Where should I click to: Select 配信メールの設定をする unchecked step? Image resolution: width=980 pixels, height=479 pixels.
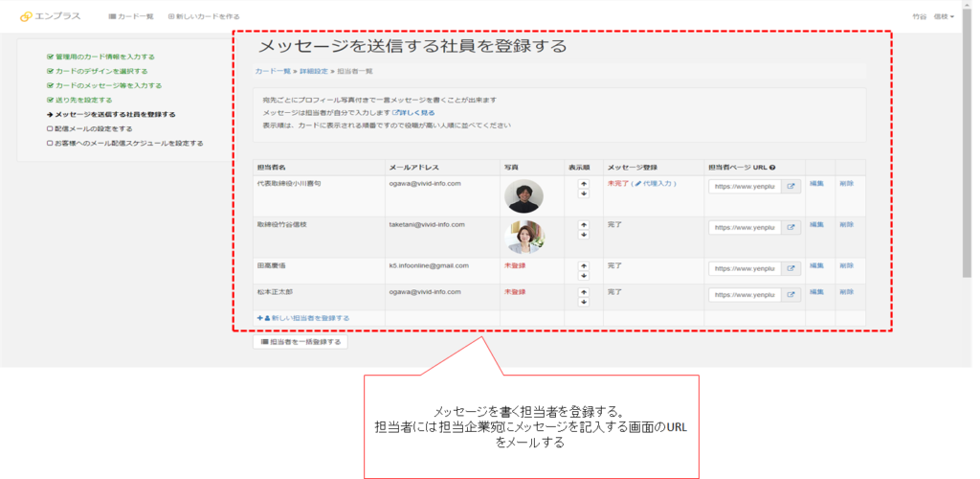[89, 128]
